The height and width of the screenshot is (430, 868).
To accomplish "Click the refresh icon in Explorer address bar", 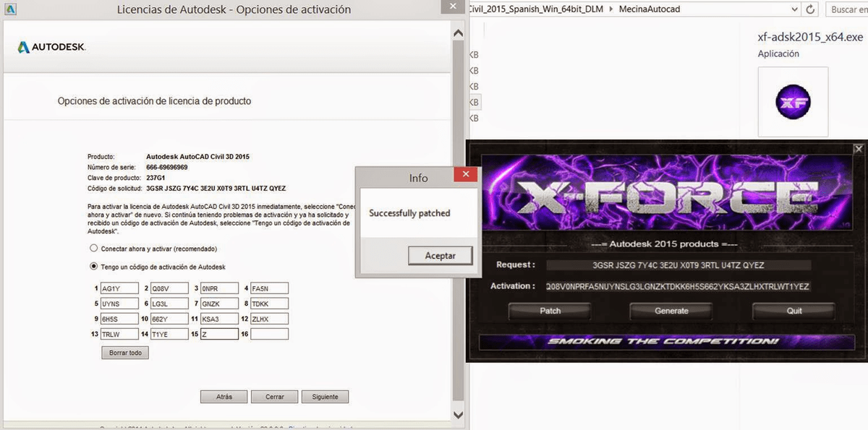I will click(811, 9).
